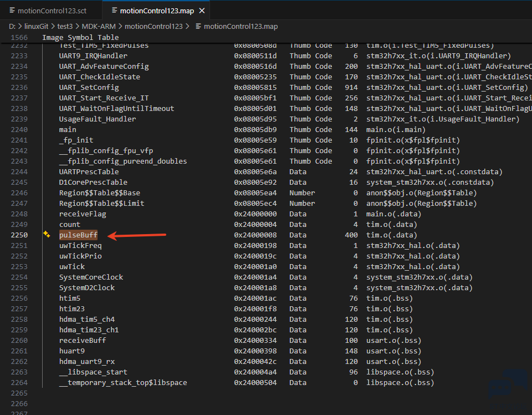
Task: Click the highlighted pulseBuff symbol
Action: (78, 235)
